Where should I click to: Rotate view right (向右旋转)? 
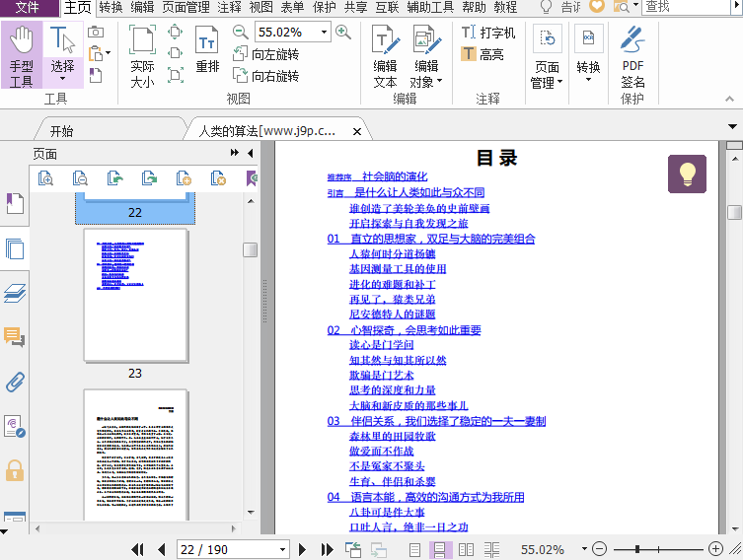[x=266, y=76]
